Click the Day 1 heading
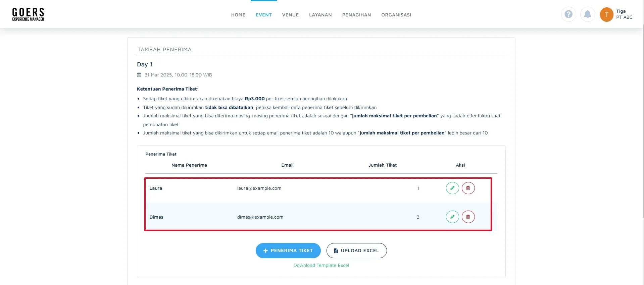644x285 pixels. (x=145, y=64)
